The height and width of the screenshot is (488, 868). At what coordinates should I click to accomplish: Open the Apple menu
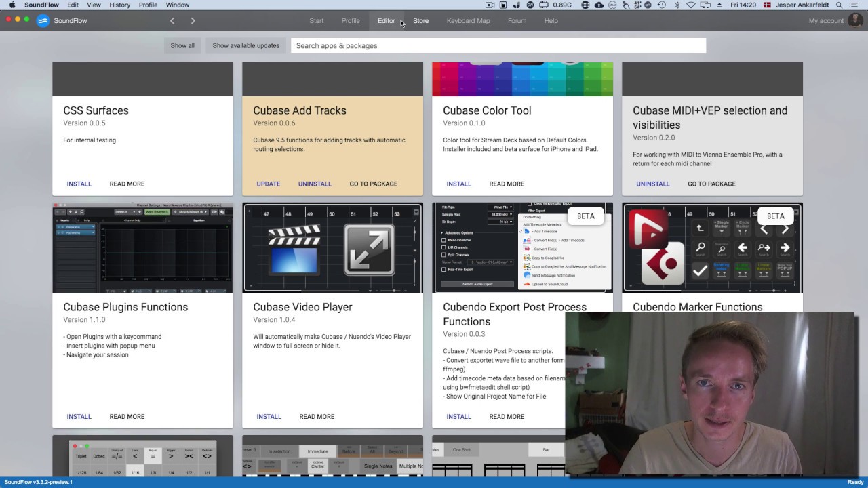click(12, 5)
